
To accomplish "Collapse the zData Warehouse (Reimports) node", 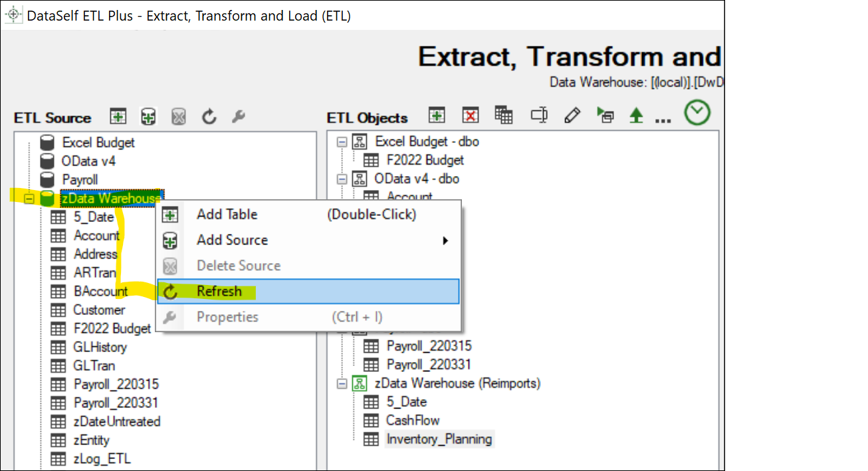I will pos(341,383).
